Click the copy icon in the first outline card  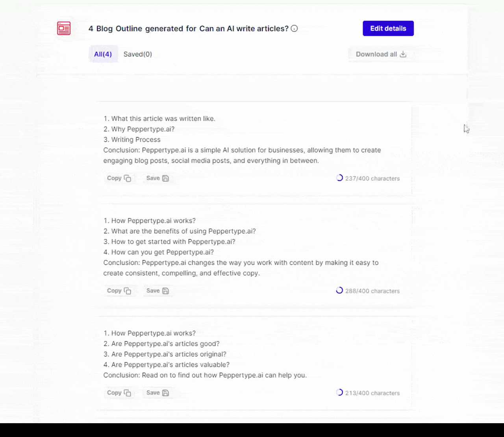coord(128,178)
